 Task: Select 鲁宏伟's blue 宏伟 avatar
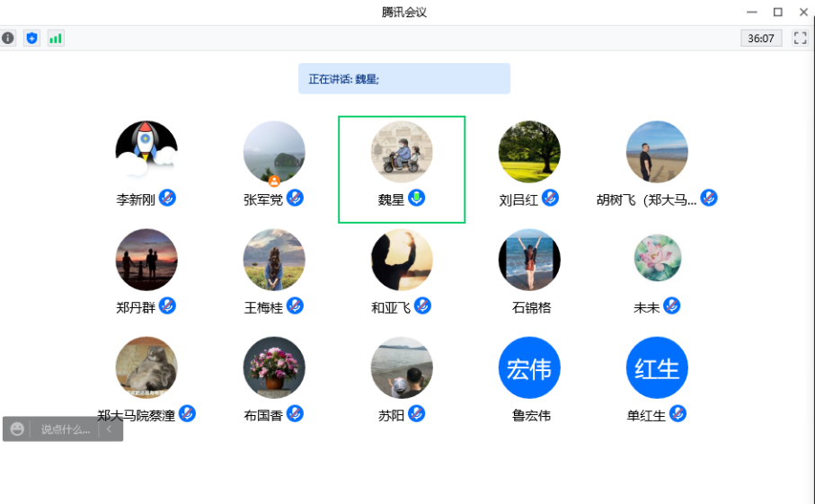(x=529, y=367)
